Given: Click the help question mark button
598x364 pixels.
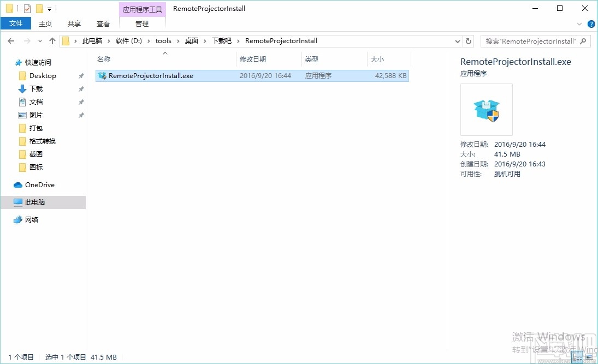Looking at the screenshot, I should click(591, 23).
